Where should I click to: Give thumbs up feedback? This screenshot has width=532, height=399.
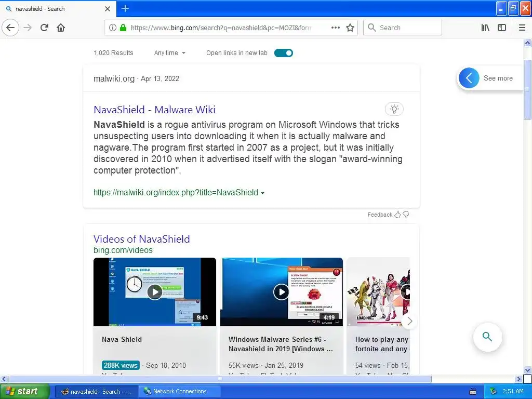click(x=397, y=215)
